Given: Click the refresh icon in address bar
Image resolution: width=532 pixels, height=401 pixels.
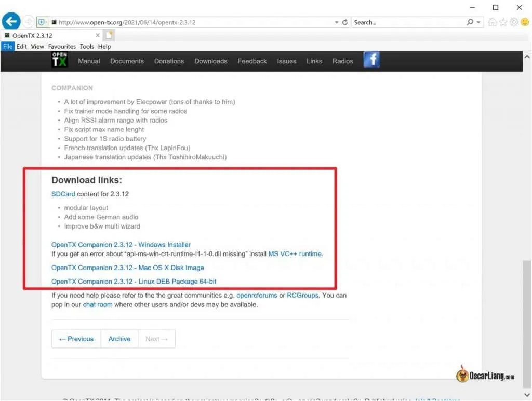Looking at the screenshot, I should point(345,22).
